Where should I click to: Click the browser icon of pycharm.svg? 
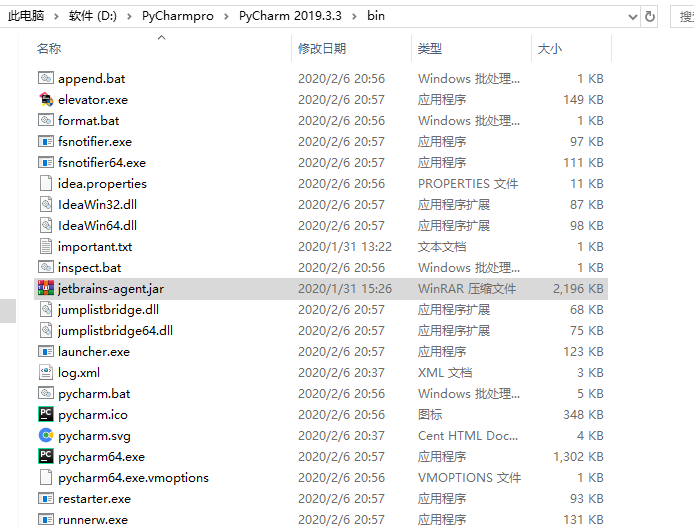pyautogui.click(x=46, y=436)
